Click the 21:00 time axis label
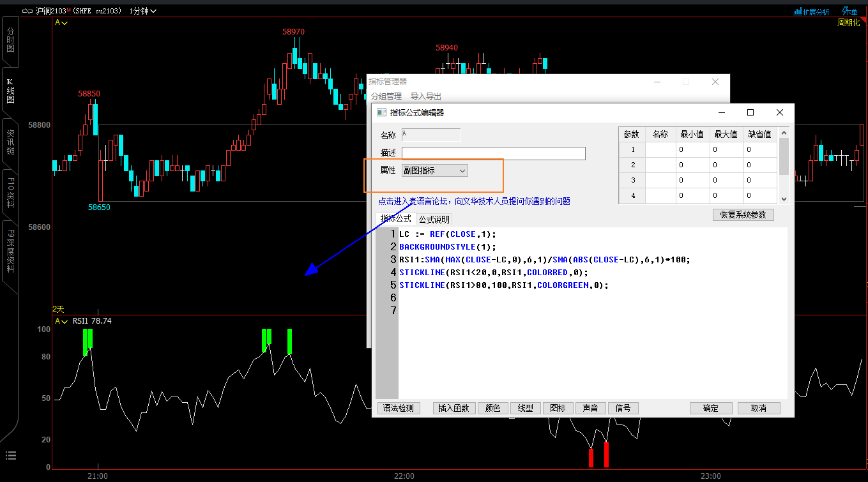The image size is (868, 482). pos(96,476)
